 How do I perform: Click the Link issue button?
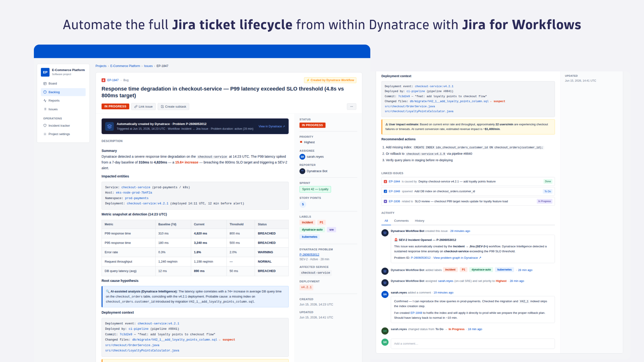(143, 107)
